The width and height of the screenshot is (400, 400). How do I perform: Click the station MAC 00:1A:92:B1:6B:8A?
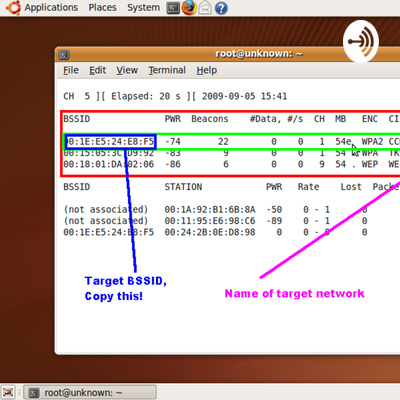click(210, 209)
